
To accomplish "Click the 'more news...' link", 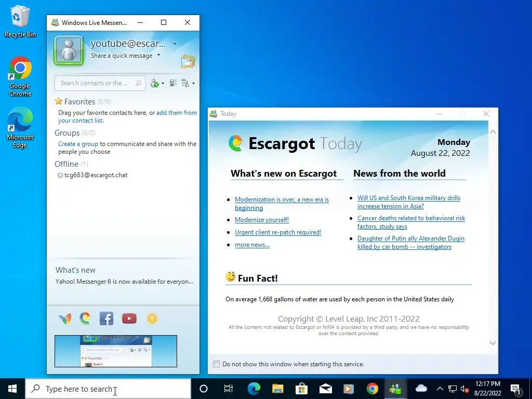I will [x=252, y=245].
